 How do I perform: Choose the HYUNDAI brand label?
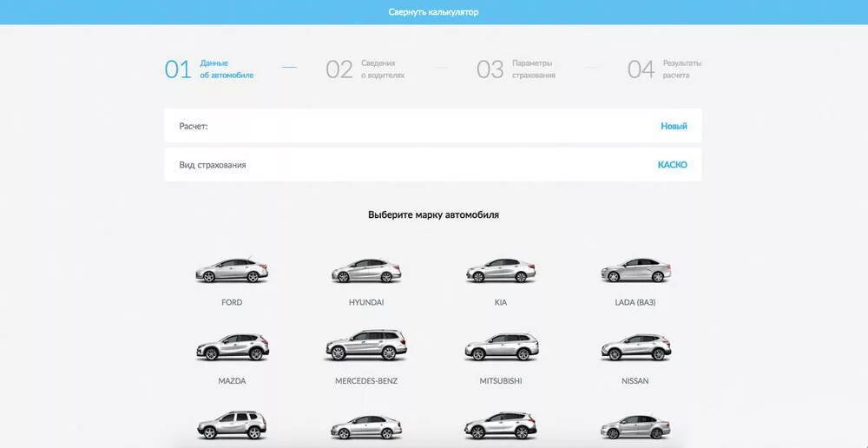click(x=366, y=302)
